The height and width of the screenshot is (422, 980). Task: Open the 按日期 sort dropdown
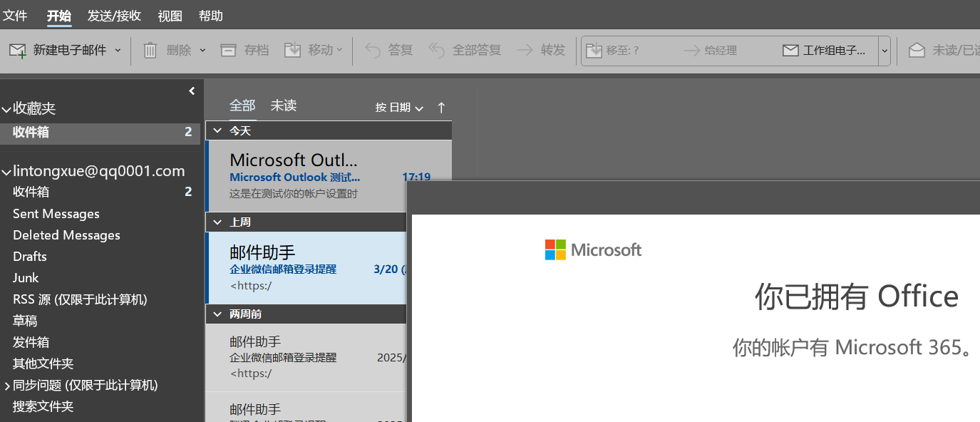[x=399, y=108]
